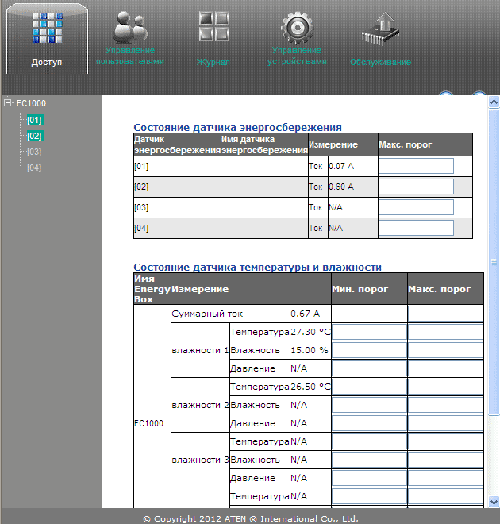The height and width of the screenshot is (524, 500).
Task: Click Макс. порог field for 15.00 % Влажность row
Action: coord(446,350)
